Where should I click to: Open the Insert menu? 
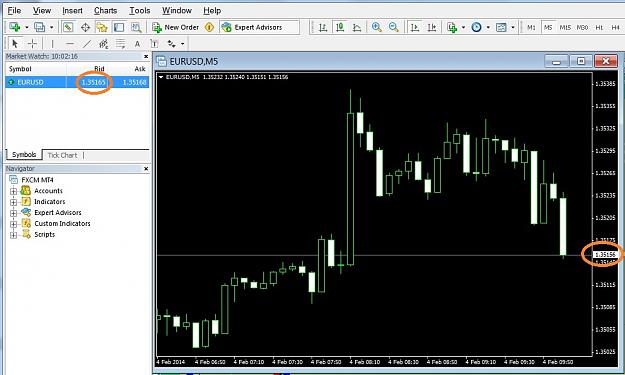pos(72,10)
